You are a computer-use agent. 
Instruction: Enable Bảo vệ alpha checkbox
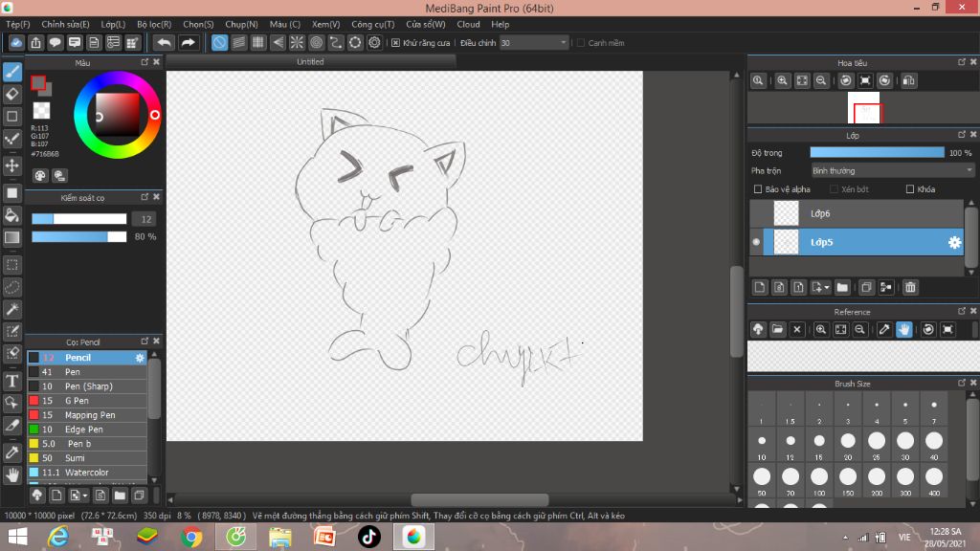click(x=758, y=189)
